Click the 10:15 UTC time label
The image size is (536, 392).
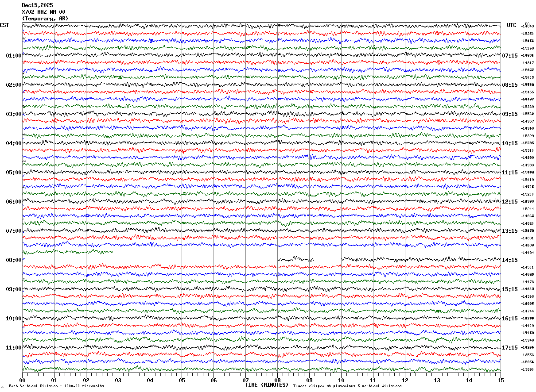510,143
